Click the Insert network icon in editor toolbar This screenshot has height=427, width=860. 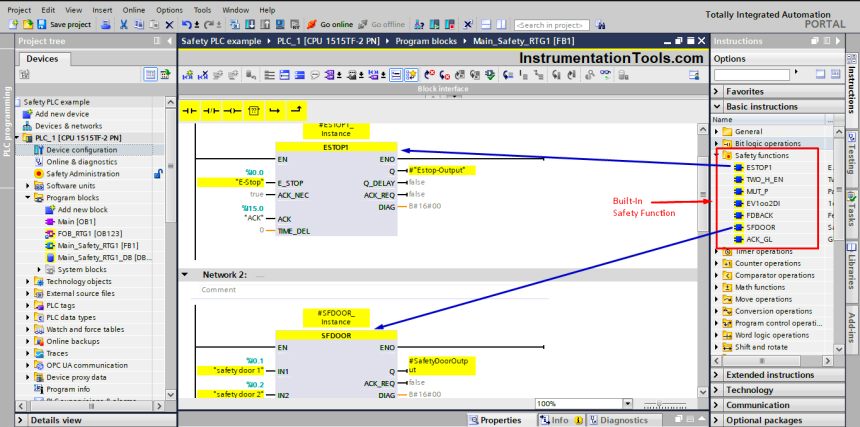coord(186,75)
